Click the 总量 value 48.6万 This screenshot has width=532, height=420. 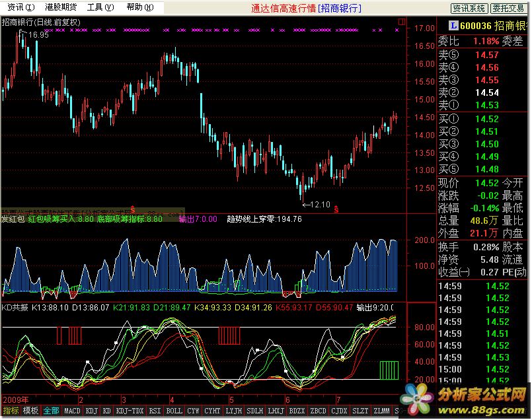(x=484, y=221)
